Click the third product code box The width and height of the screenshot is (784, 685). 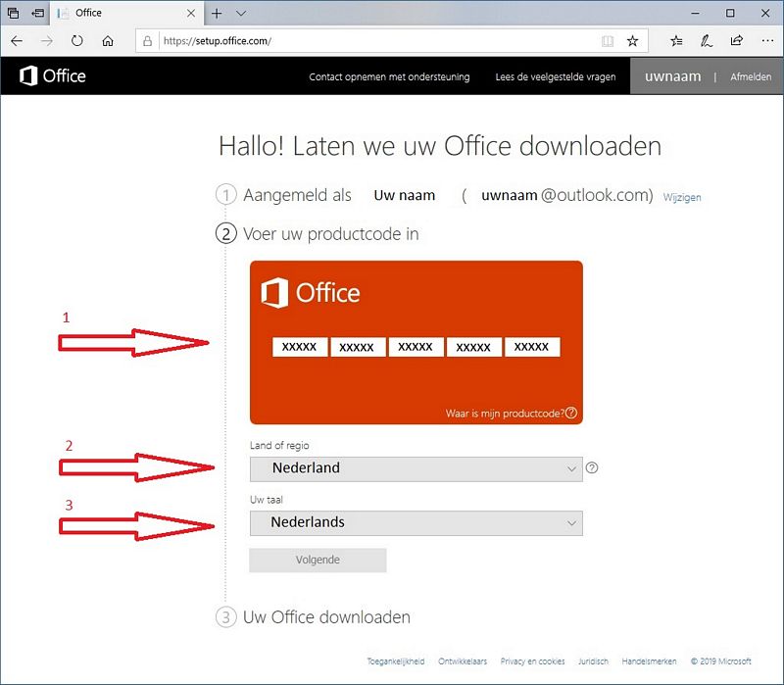coord(416,347)
